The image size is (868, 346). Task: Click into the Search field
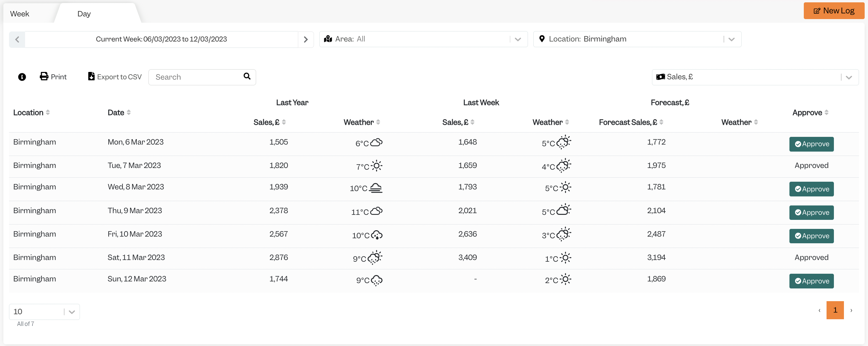click(197, 77)
